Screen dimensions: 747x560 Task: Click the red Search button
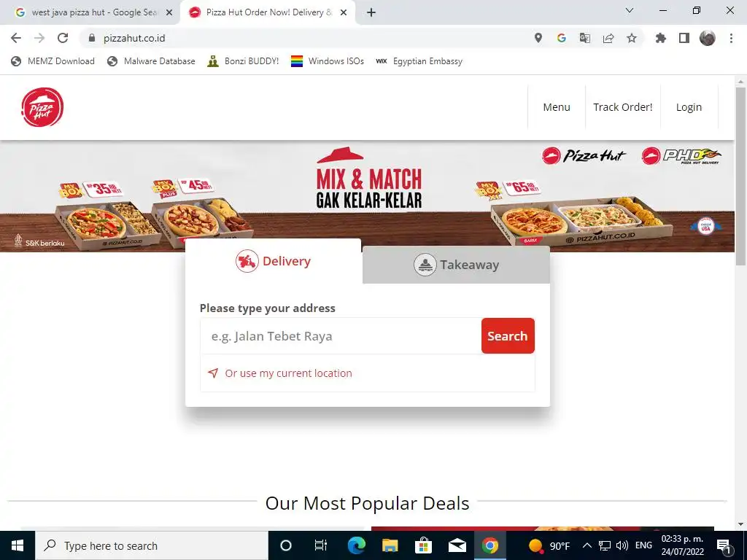508,335
